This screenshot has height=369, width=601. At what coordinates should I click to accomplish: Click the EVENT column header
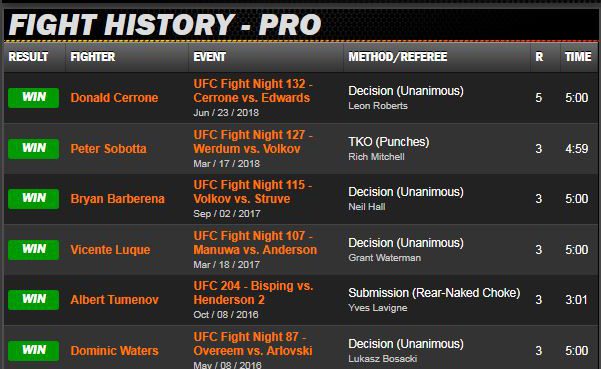point(210,57)
